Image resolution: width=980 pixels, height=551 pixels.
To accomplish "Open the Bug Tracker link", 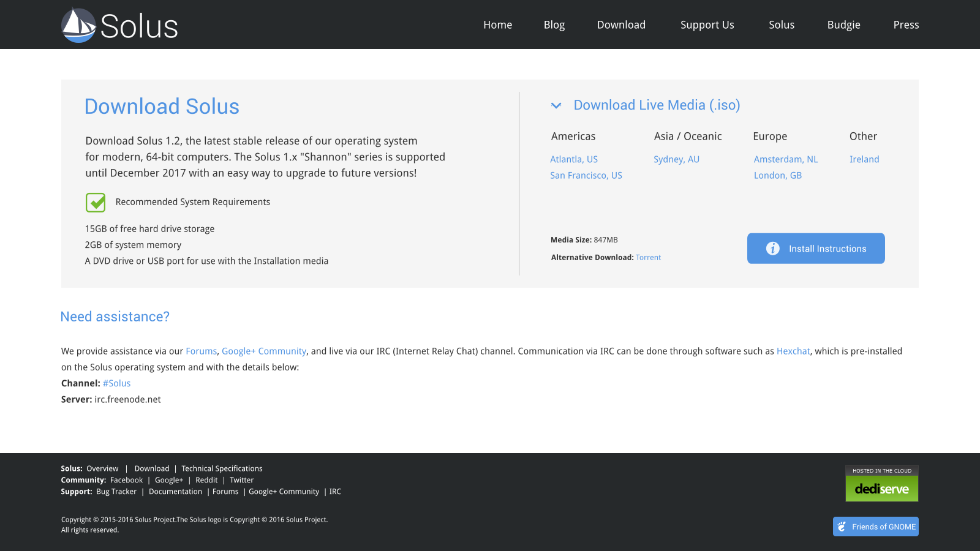I will tap(116, 492).
